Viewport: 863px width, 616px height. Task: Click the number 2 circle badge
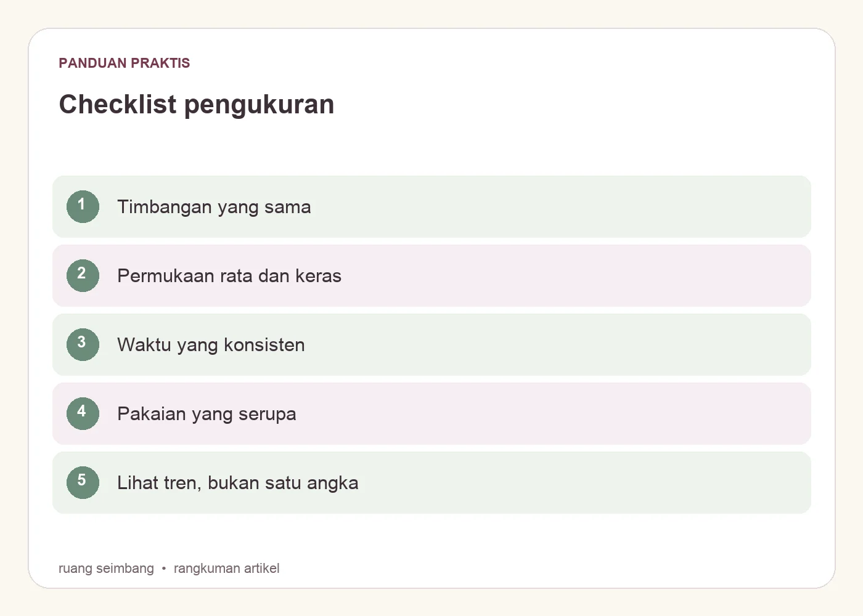tap(83, 275)
